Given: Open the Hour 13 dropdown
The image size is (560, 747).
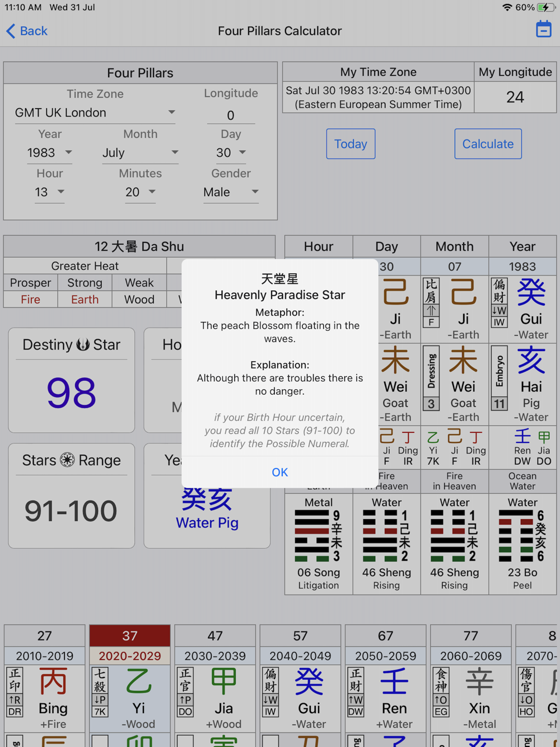Looking at the screenshot, I should point(50,192).
